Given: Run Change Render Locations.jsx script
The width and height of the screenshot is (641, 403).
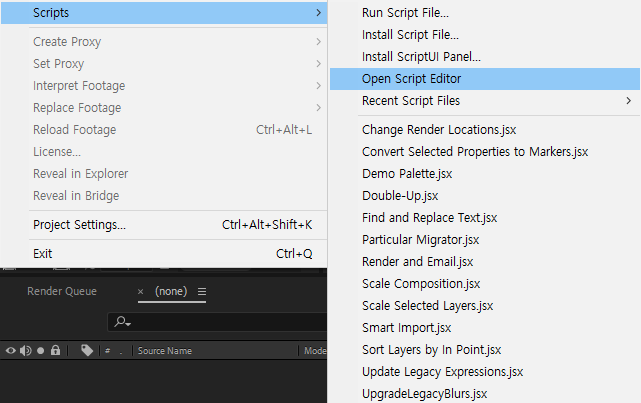Looking at the screenshot, I should pyautogui.click(x=485, y=130).
